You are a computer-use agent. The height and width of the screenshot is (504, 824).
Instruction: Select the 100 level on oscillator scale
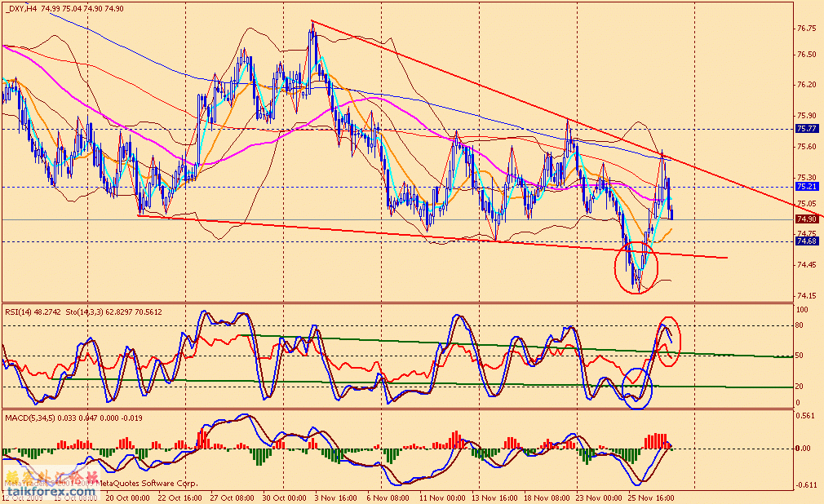click(x=802, y=310)
